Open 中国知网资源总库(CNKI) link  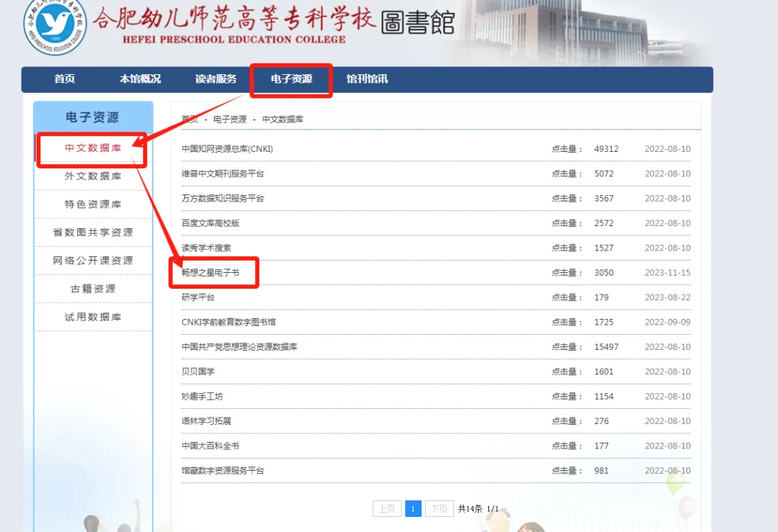(x=227, y=149)
